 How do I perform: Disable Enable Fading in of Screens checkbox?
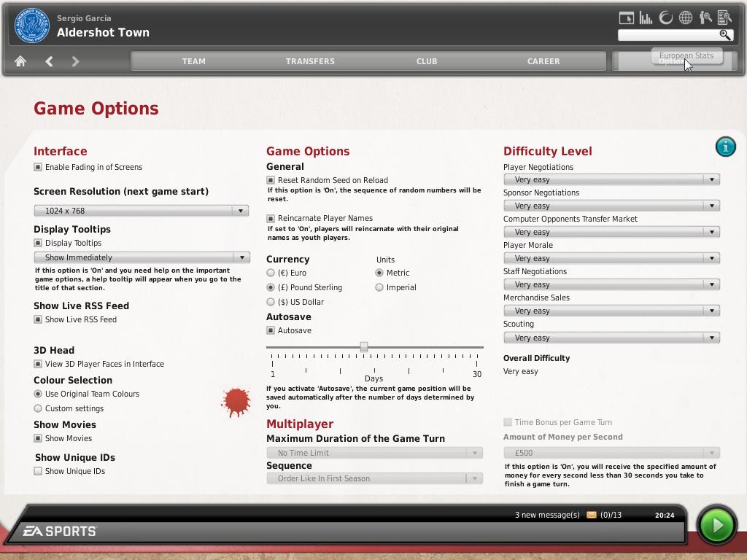(x=38, y=167)
